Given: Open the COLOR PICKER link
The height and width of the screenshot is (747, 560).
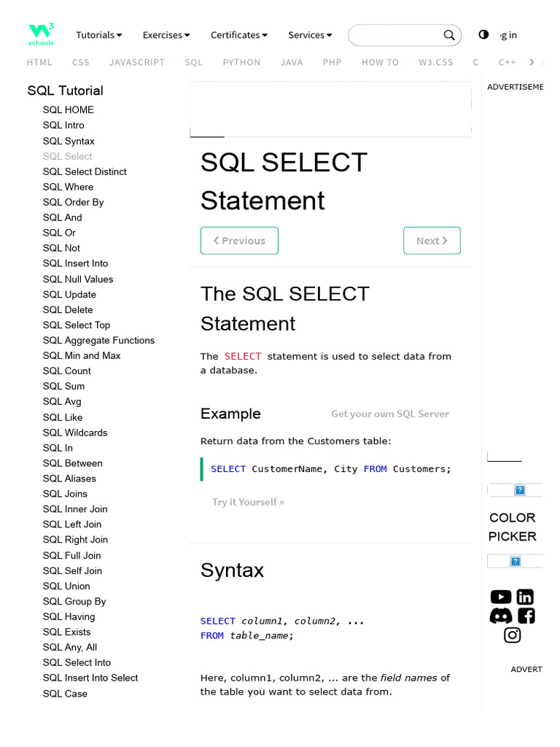Looking at the screenshot, I should [x=513, y=527].
